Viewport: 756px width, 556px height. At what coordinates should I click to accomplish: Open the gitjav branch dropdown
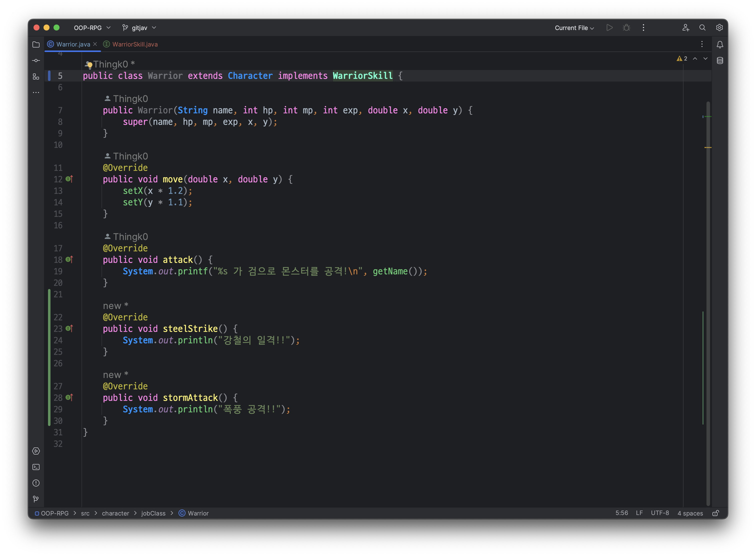coord(139,27)
